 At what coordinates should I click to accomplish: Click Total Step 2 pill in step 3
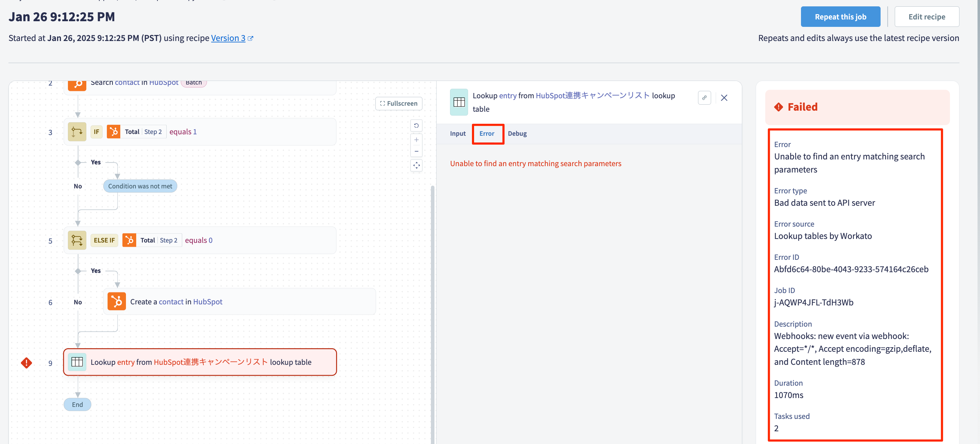(x=143, y=132)
